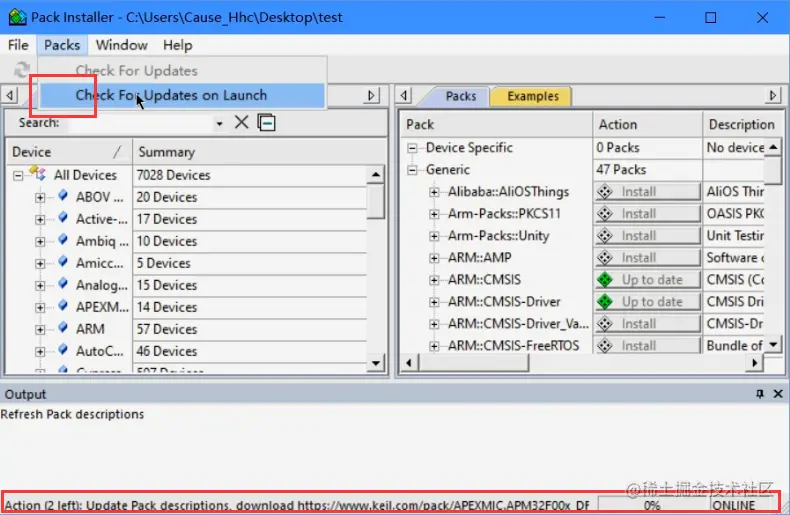Open the Help menu
This screenshot has height=515, width=790.
pos(177,45)
